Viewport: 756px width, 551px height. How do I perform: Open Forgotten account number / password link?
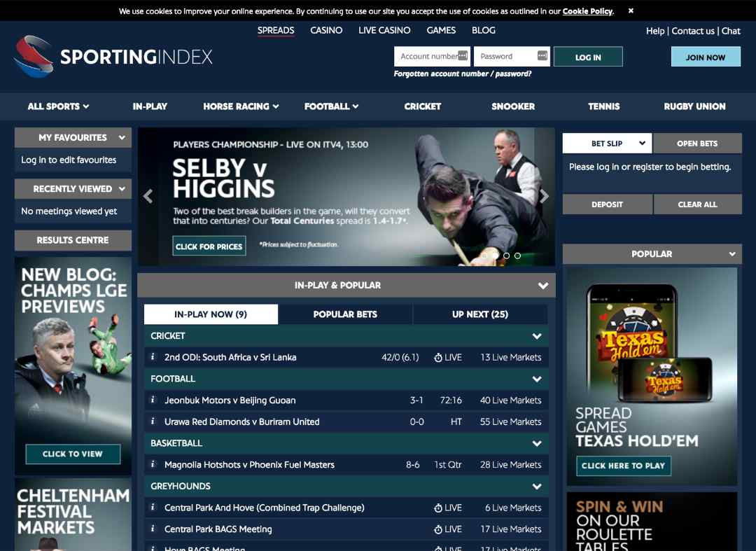click(x=462, y=74)
